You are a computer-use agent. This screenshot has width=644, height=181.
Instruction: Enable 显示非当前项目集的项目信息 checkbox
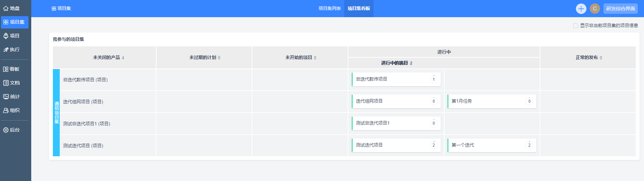click(x=576, y=25)
